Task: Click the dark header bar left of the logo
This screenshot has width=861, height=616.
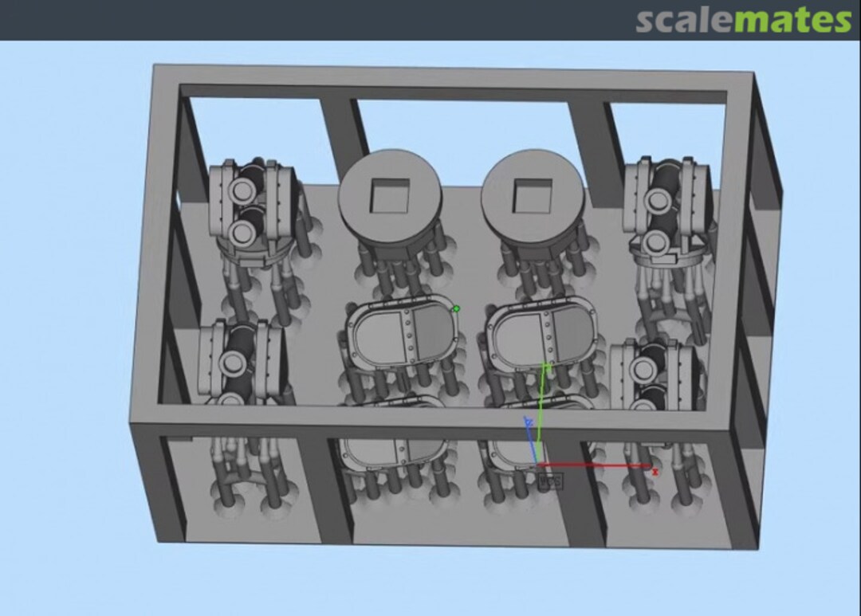Action: [319, 20]
